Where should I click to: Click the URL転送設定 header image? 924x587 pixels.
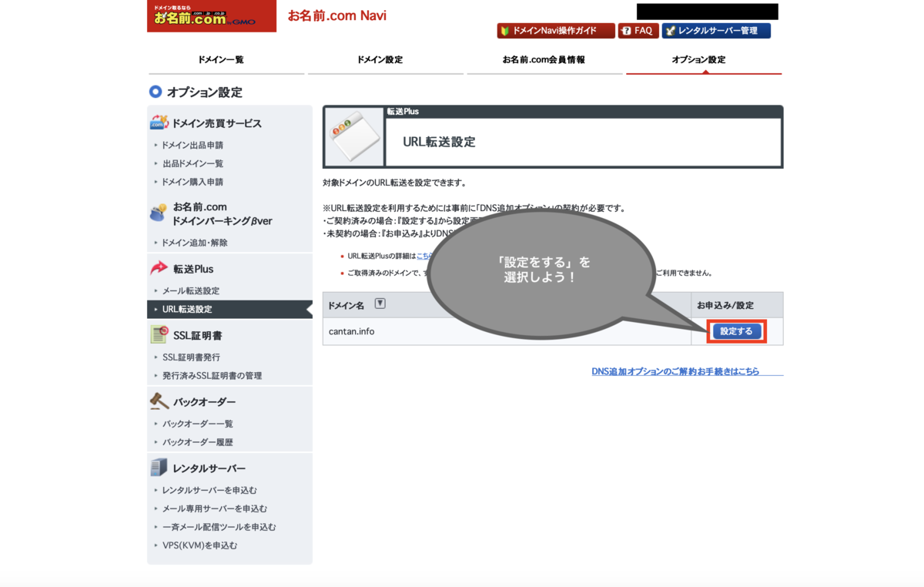(353, 137)
